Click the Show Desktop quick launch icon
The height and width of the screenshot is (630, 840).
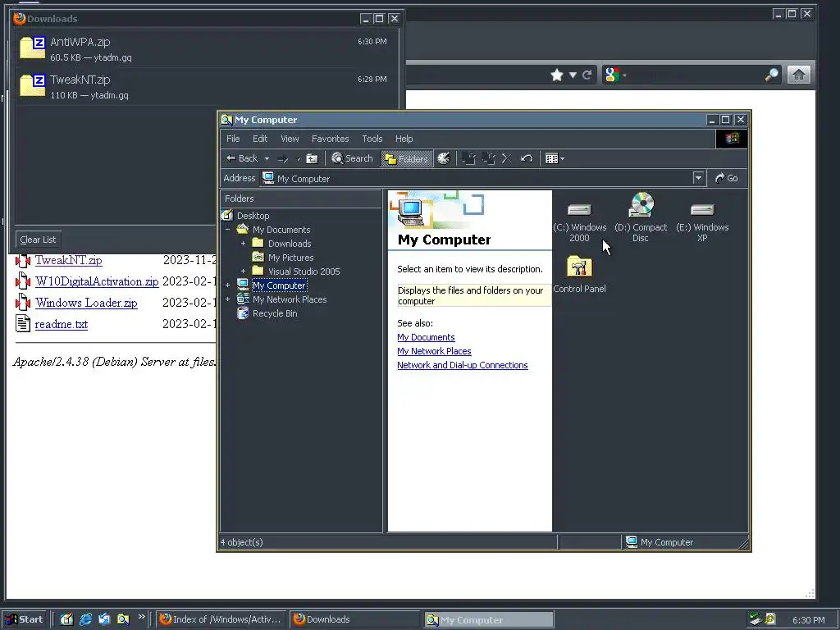coord(66,619)
